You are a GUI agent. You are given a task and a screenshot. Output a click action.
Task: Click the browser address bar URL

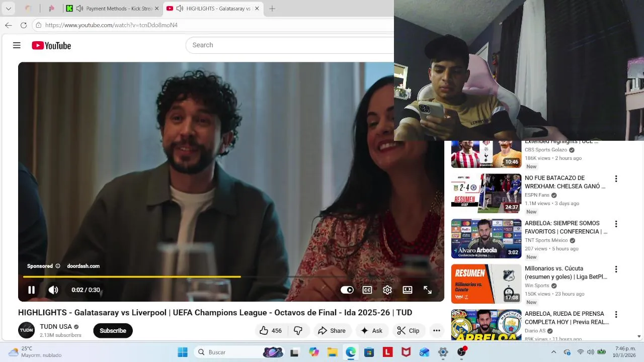[111, 25]
